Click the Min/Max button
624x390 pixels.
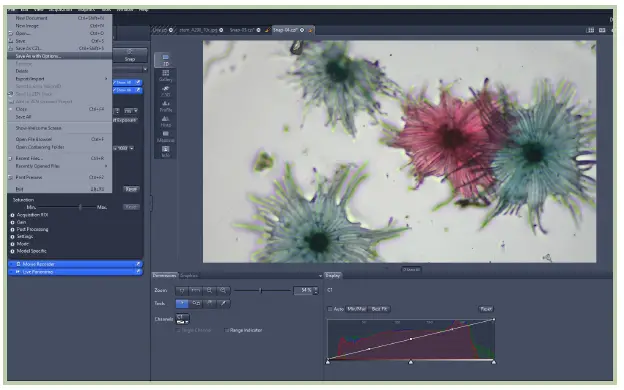pos(356,309)
